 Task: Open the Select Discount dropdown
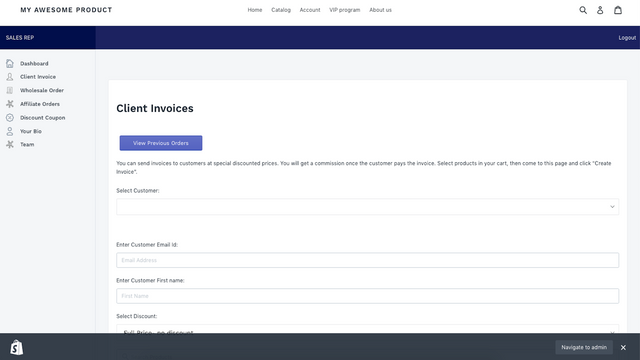pos(367,329)
